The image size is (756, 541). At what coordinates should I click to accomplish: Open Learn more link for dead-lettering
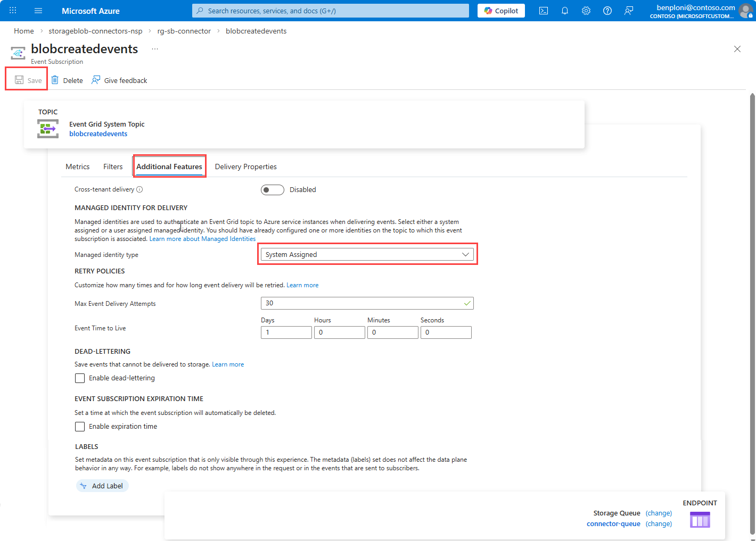(x=228, y=364)
